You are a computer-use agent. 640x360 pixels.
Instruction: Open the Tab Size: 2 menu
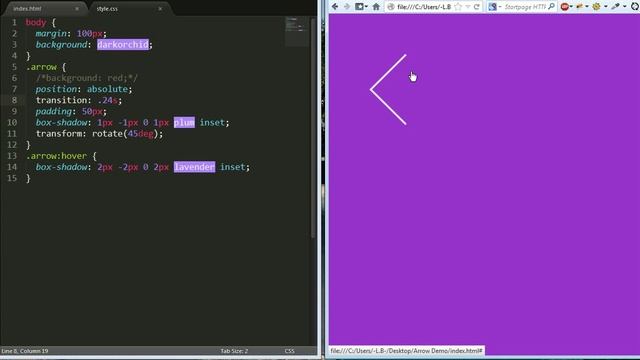(x=234, y=351)
